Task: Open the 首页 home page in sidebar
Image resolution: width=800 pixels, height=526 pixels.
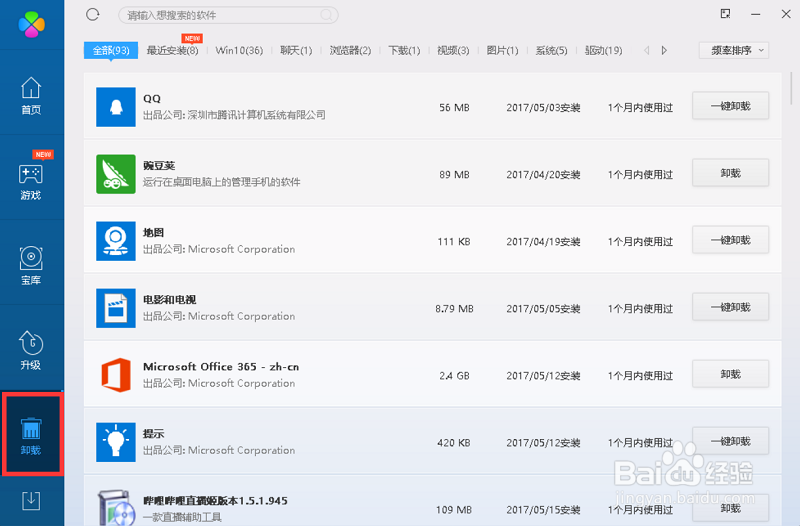Action: [31, 95]
